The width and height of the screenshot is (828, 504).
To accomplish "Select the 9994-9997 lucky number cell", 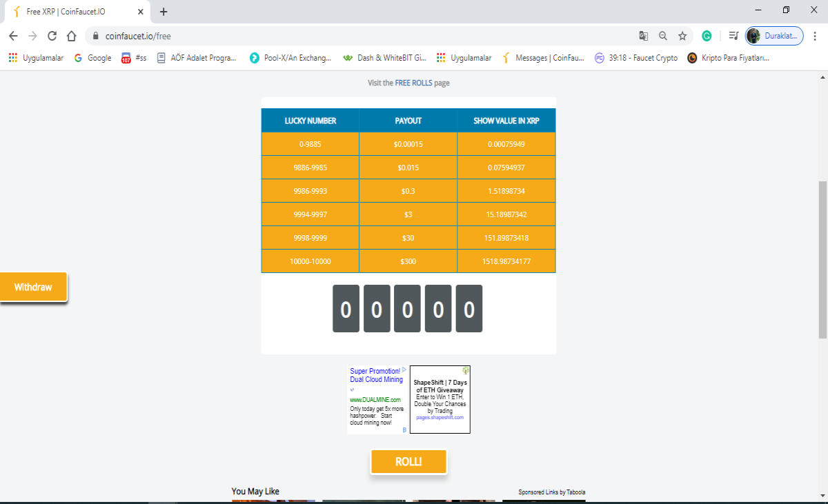I will click(x=310, y=214).
